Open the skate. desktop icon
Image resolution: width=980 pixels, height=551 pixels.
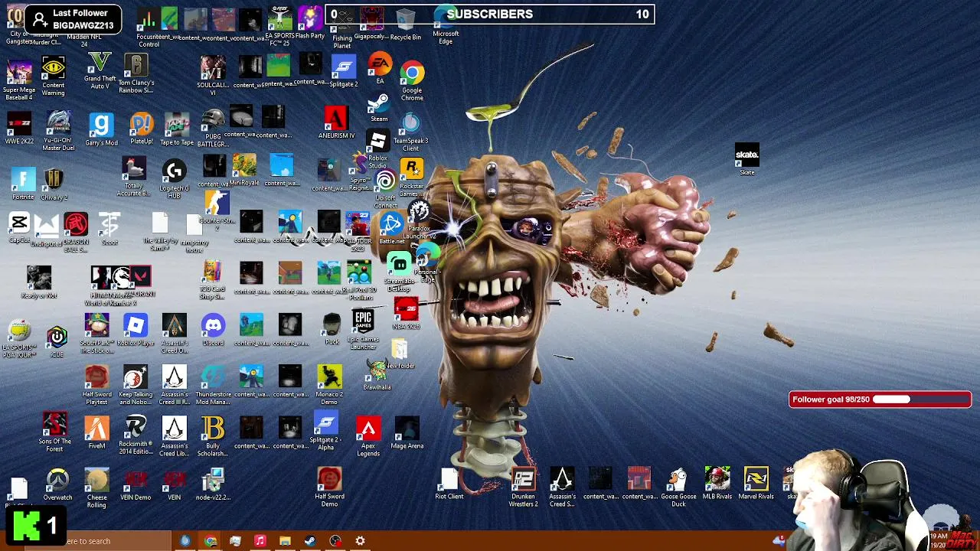coord(746,158)
